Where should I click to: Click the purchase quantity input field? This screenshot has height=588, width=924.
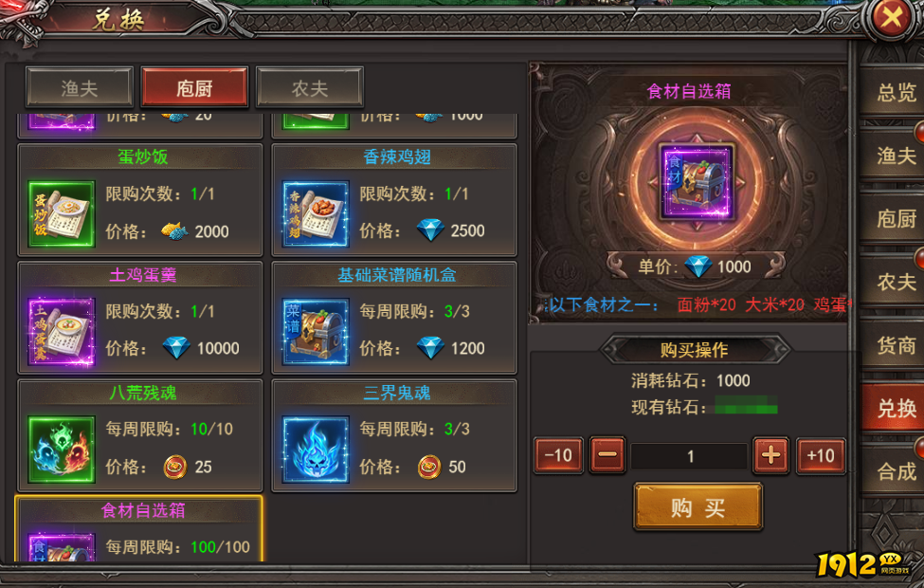pos(690,456)
